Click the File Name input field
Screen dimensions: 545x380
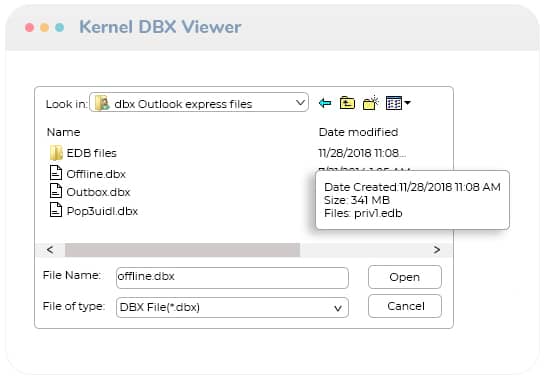[x=232, y=278]
